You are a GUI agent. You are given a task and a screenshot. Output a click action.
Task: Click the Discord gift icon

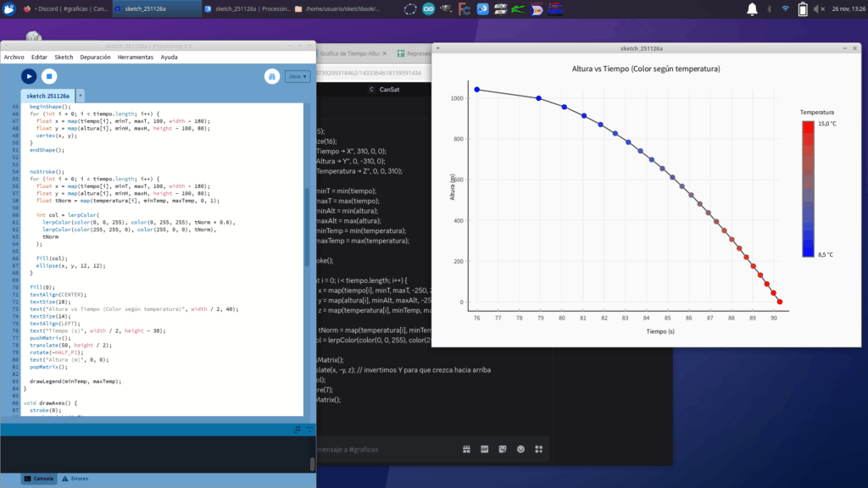coord(466,449)
